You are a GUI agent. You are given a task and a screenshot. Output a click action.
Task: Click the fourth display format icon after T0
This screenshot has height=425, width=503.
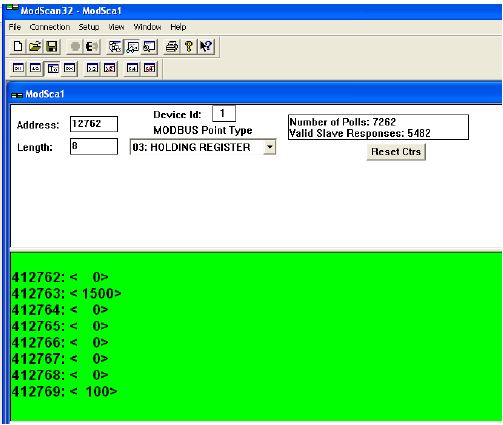[70, 68]
